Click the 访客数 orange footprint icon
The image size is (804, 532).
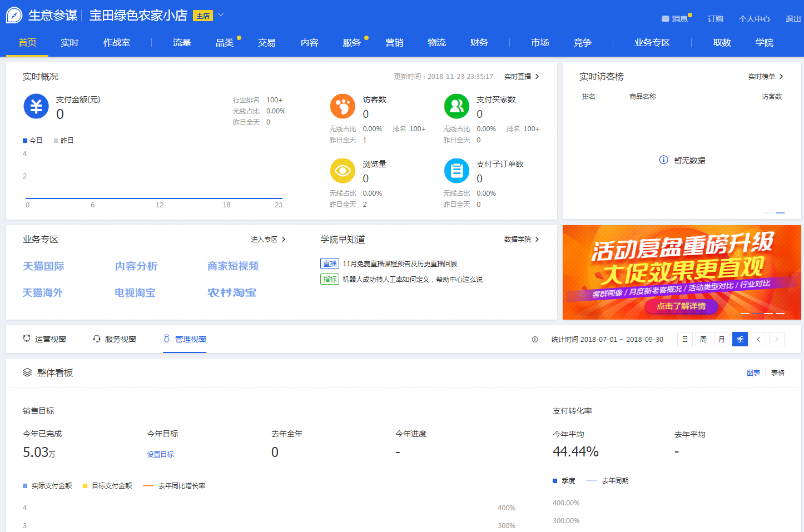coord(343,106)
